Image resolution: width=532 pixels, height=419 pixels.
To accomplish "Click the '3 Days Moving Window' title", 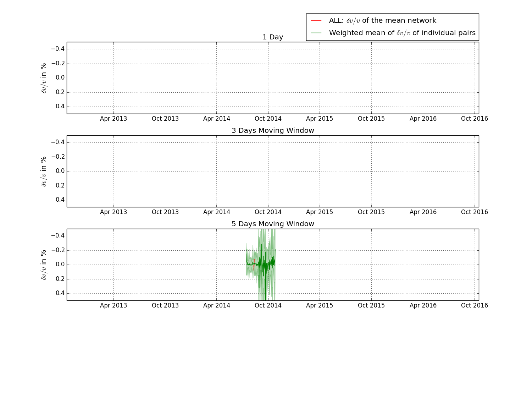I will pyautogui.click(x=272, y=131).
